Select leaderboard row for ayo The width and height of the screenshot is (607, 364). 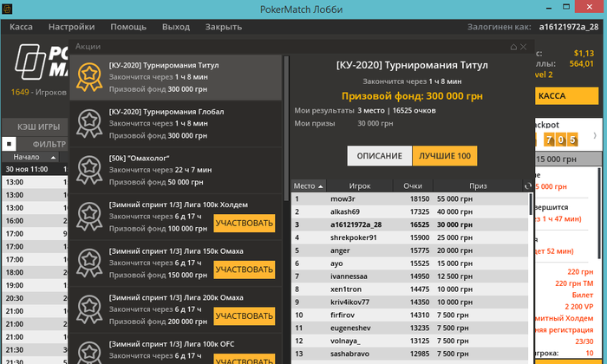point(409,263)
